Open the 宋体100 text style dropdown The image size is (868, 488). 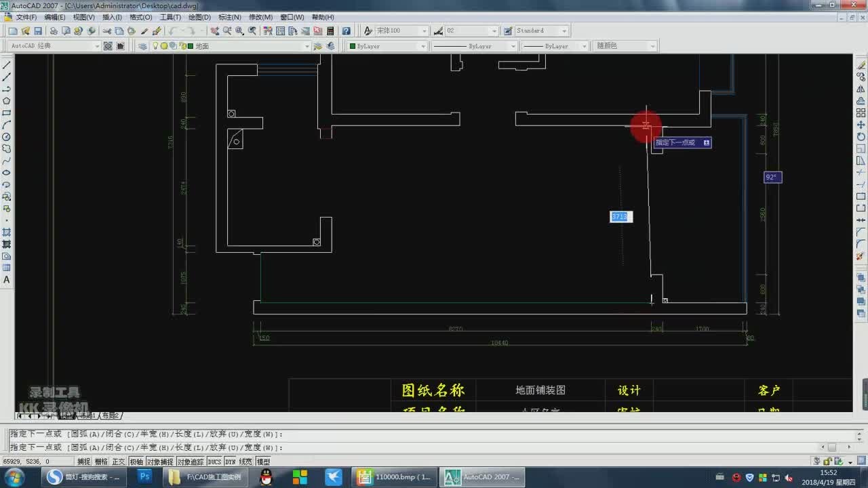tap(401, 31)
